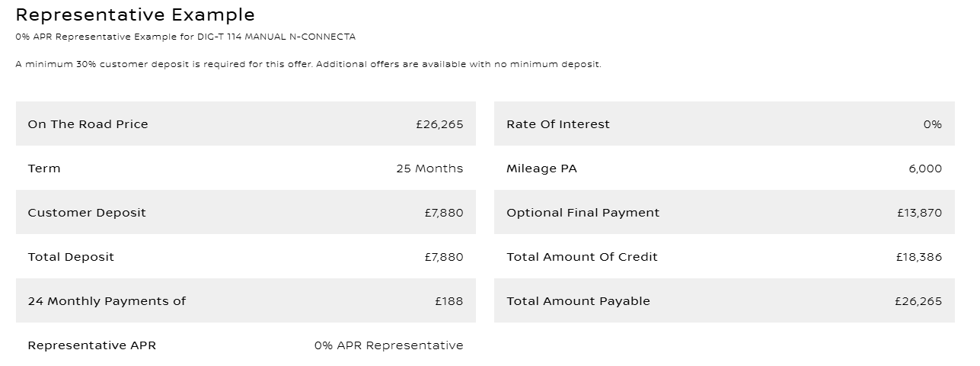The width and height of the screenshot is (980, 366).
Task: Click the Representative APR label
Action: coord(91,345)
